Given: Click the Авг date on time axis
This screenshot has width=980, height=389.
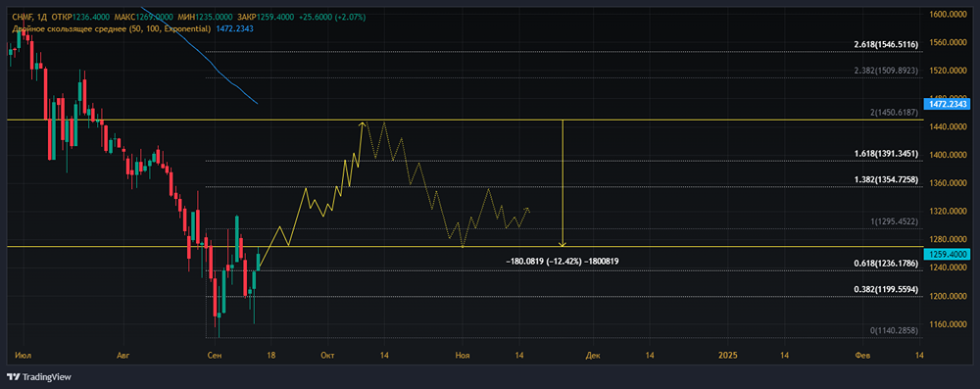Looking at the screenshot, I should pos(123,356).
